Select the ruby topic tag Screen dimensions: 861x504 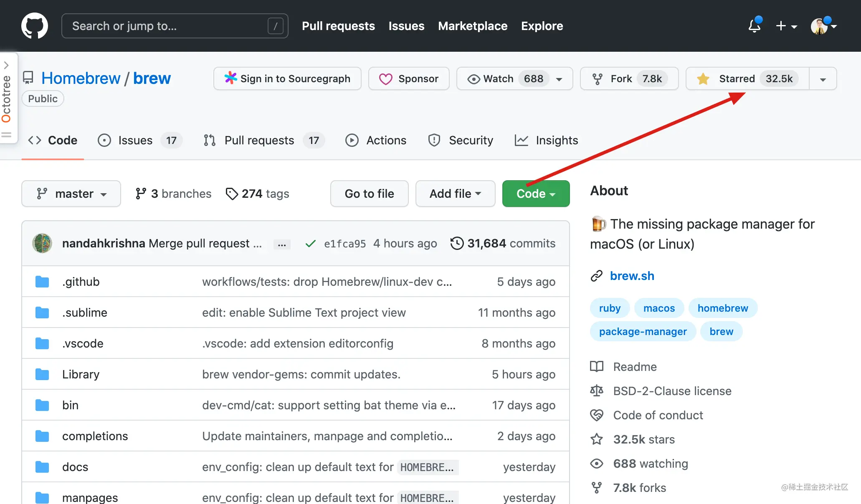click(610, 308)
